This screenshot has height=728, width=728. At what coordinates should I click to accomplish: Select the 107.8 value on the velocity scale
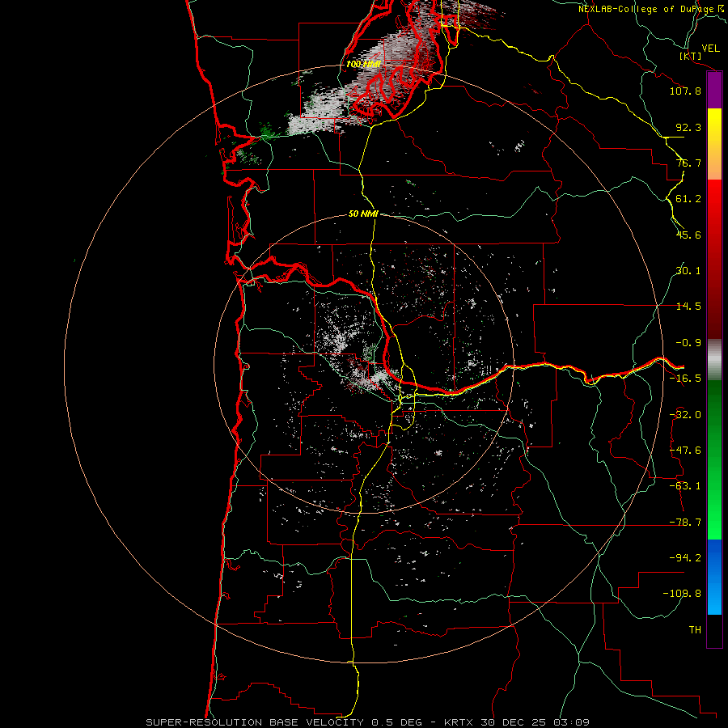click(x=685, y=91)
